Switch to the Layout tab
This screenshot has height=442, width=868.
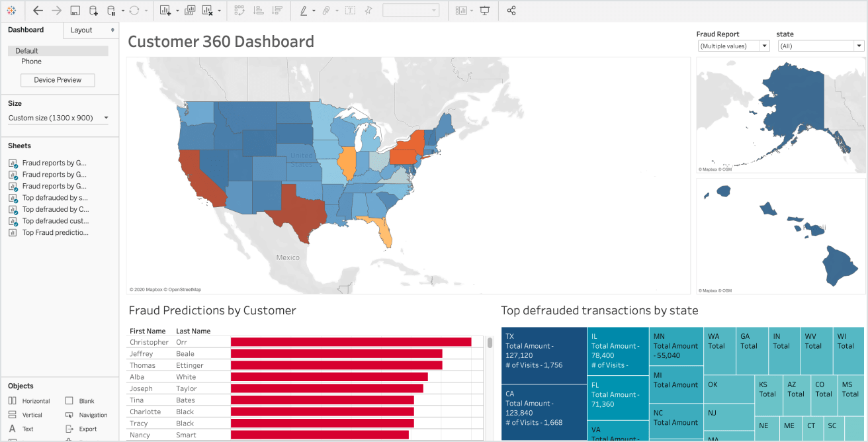click(91, 30)
